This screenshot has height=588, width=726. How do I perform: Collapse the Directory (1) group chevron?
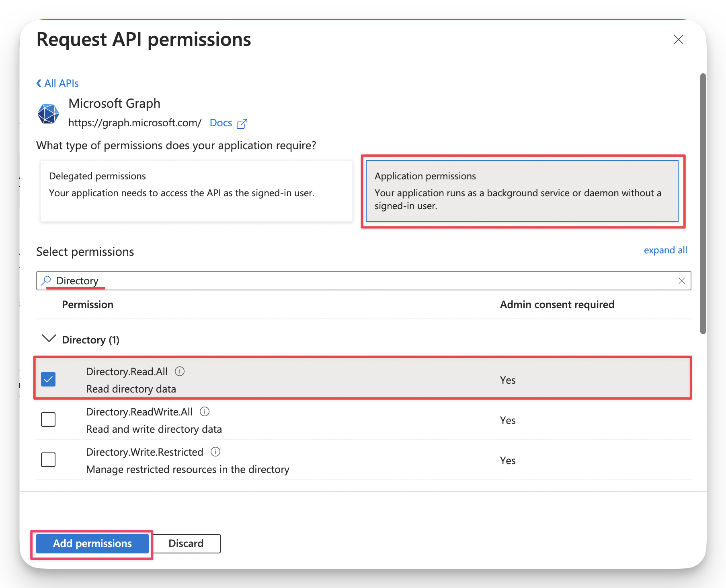(49, 339)
